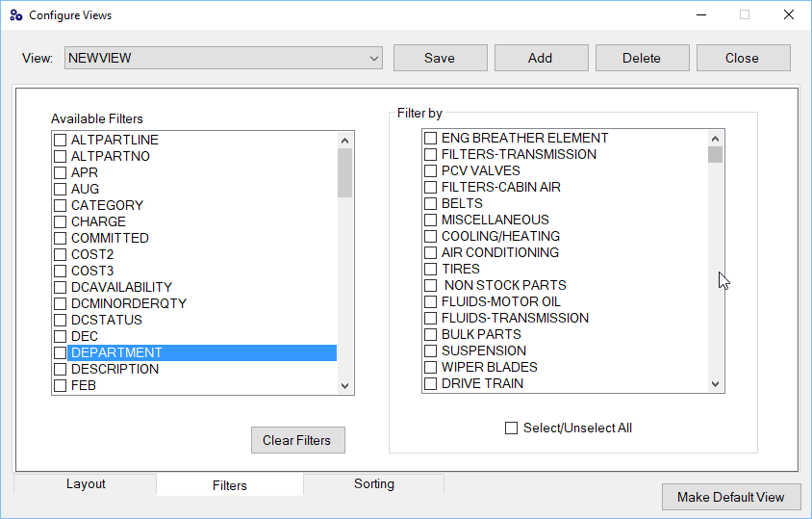Image resolution: width=812 pixels, height=519 pixels.
Task: Check the highlighted DEPARTMENT checkbox
Action: [60, 353]
